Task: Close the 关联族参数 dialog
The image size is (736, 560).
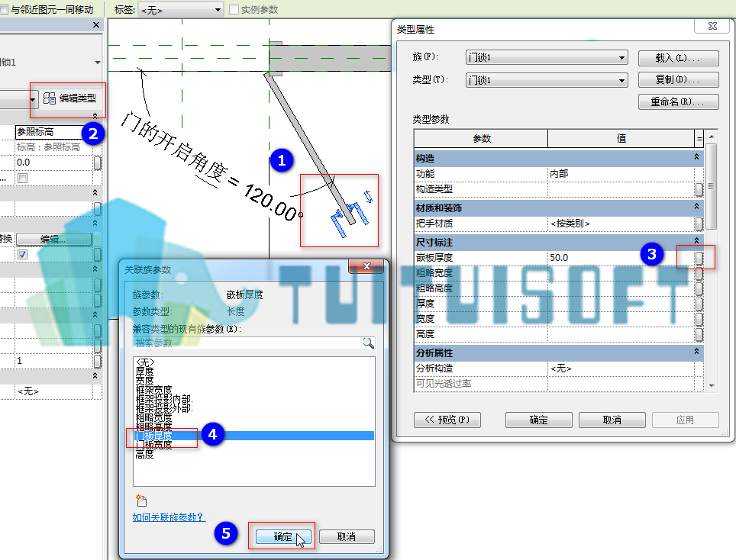Action: pyautogui.click(x=367, y=266)
